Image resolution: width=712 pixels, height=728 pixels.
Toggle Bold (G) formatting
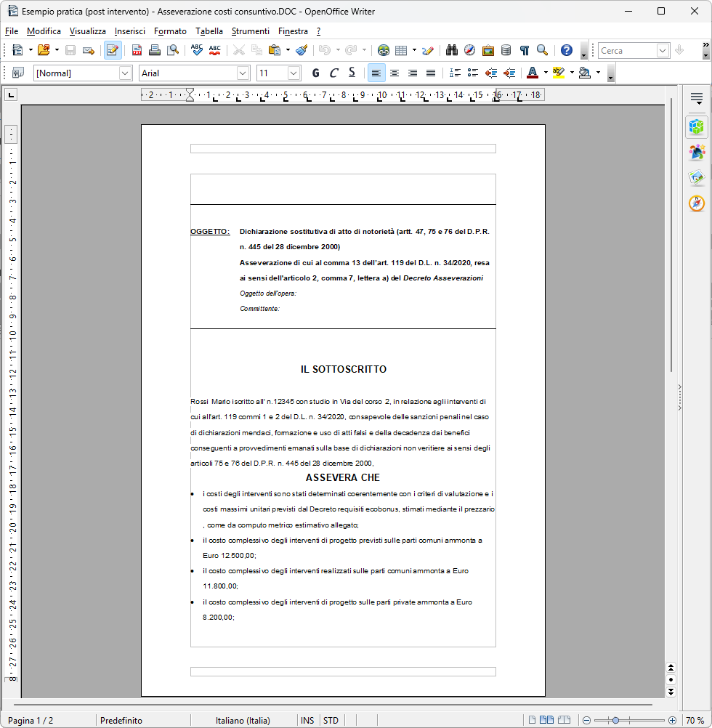315,73
